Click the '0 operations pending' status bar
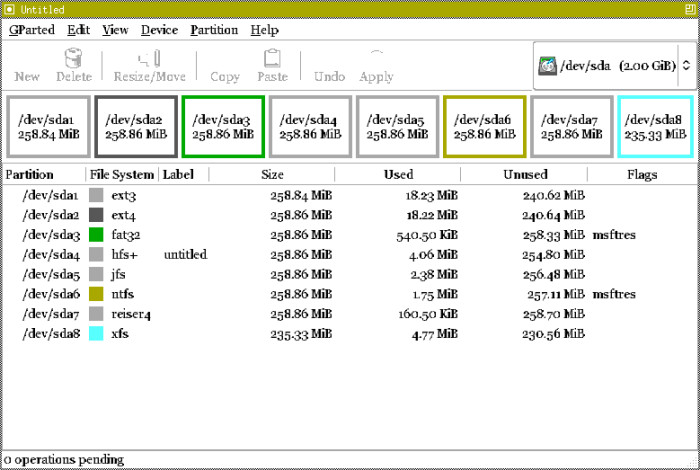700x470 pixels. pos(64,459)
